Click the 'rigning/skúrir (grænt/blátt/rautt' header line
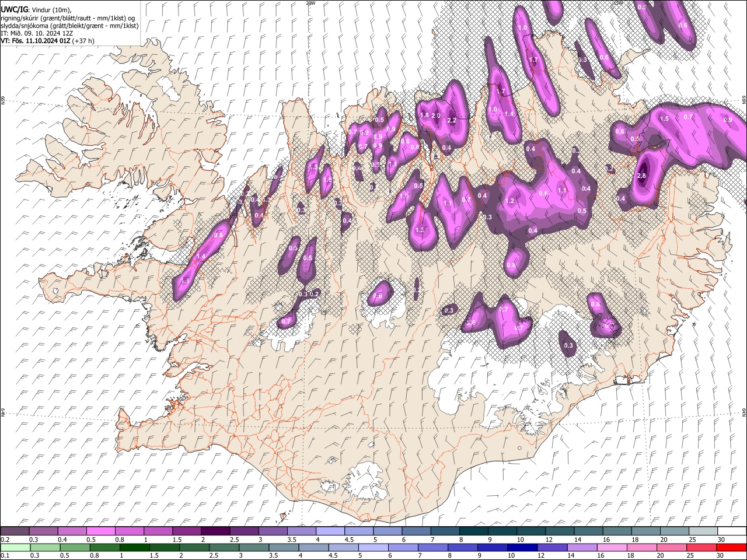 [68, 18]
